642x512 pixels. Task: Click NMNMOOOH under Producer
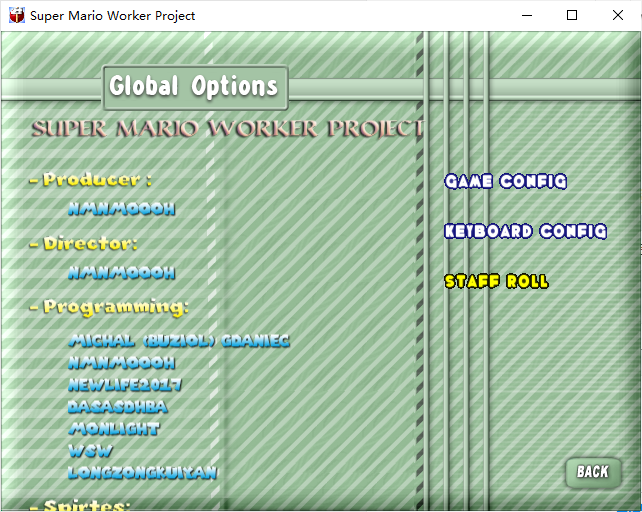pyautogui.click(x=122, y=209)
